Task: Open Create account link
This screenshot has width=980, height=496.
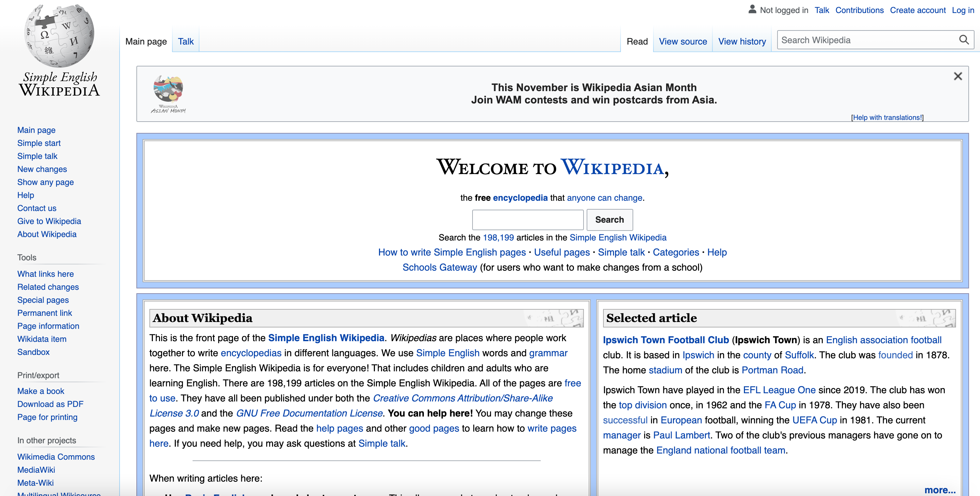Action: [x=917, y=10]
